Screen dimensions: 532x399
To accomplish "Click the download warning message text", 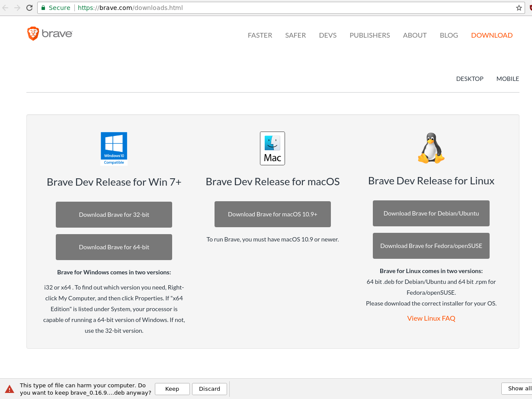I will [x=86, y=389].
